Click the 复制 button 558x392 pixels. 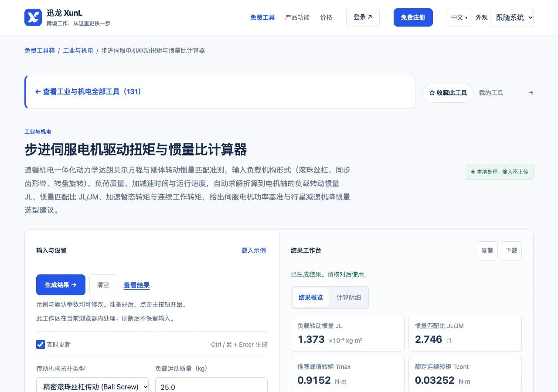[487, 250]
